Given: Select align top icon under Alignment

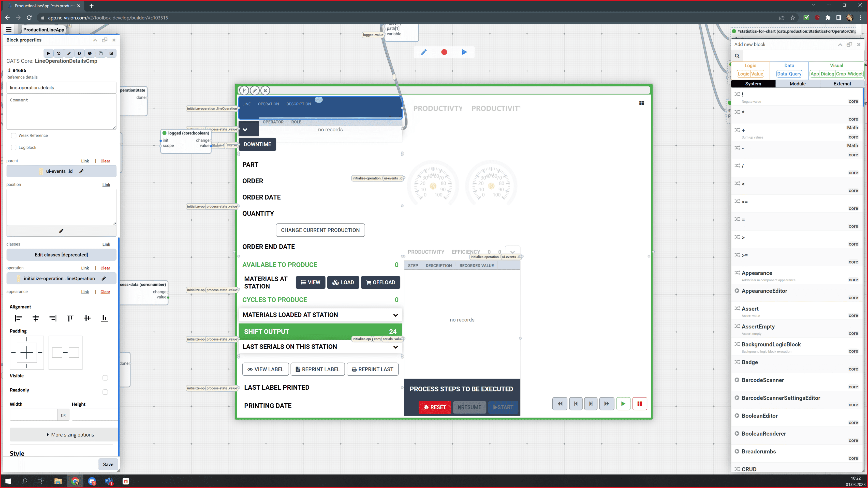Looking at the screenshot, I should click(x=70, y=318).
